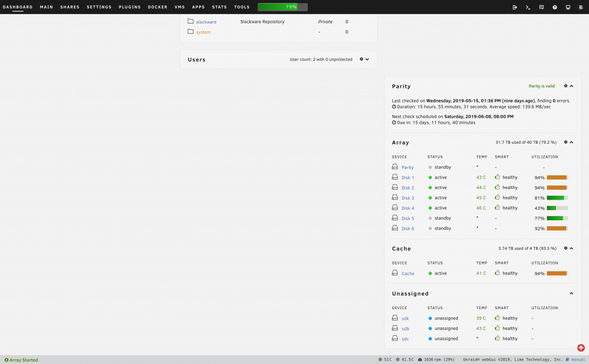This screenshot has height=364, width=589.
Task: Click the Logout icon in top bar
Action: pyautogui.click(x=515, y=7)
